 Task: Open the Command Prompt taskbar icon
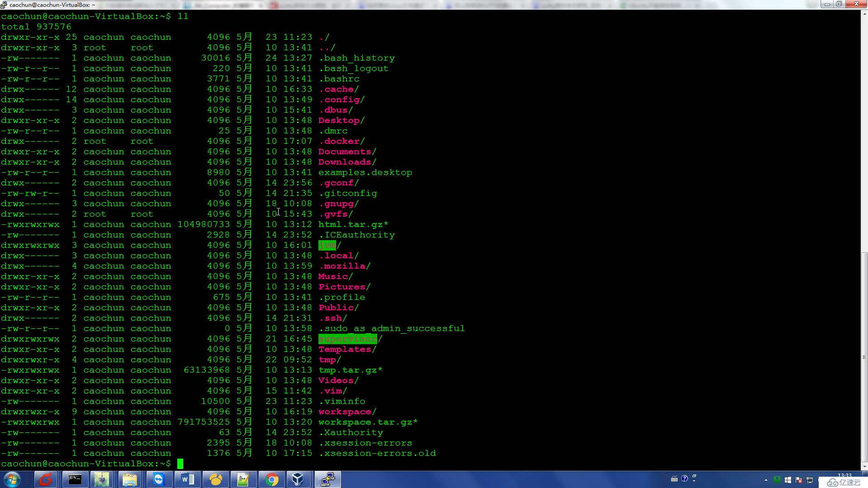[x=75, y=479]
